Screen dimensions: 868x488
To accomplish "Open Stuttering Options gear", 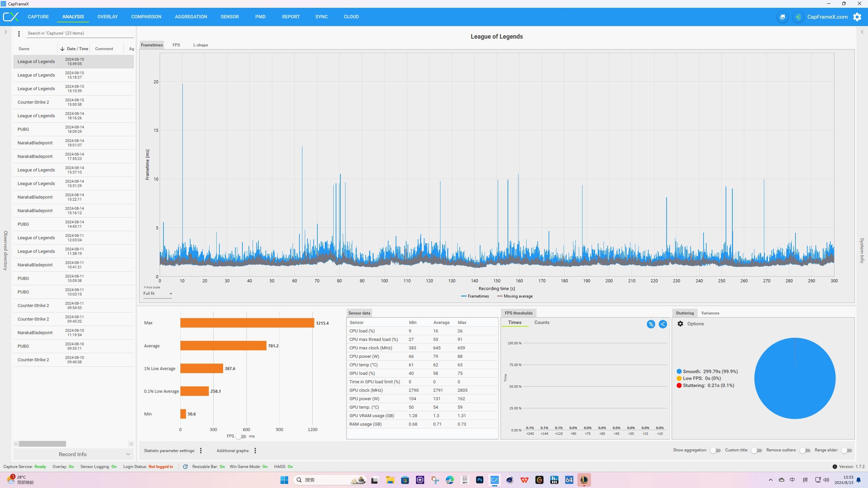I will [x=680, y=324].
